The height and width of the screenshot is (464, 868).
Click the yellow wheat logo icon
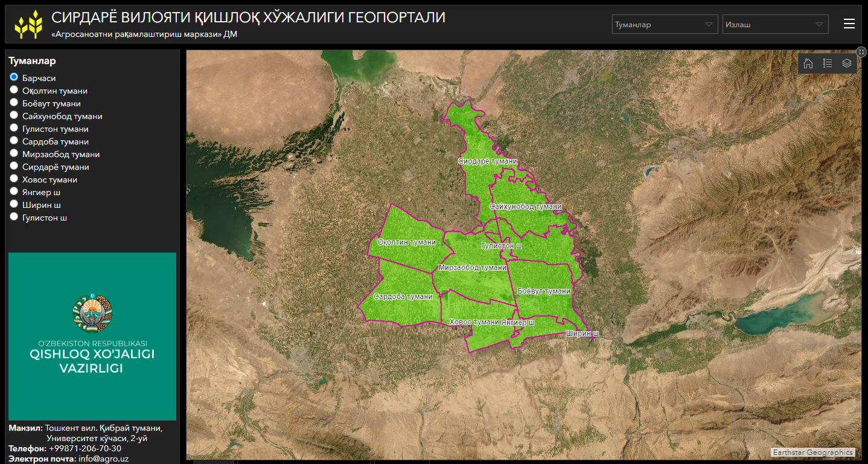click(x=28, y=24)
